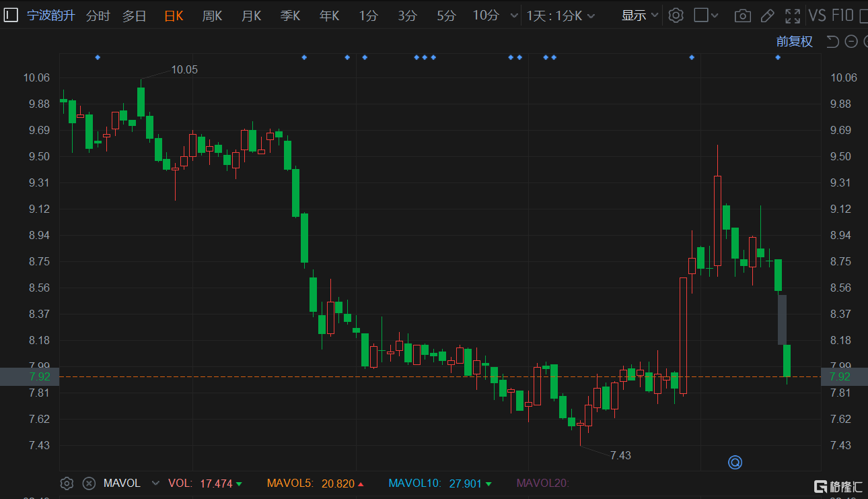Toggle the left sidebar panel icon
Screen dimensions: 868x499
click(x=11, y=15)
